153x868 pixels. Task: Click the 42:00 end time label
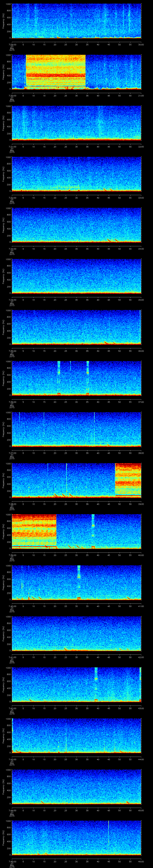click(141, 657)
